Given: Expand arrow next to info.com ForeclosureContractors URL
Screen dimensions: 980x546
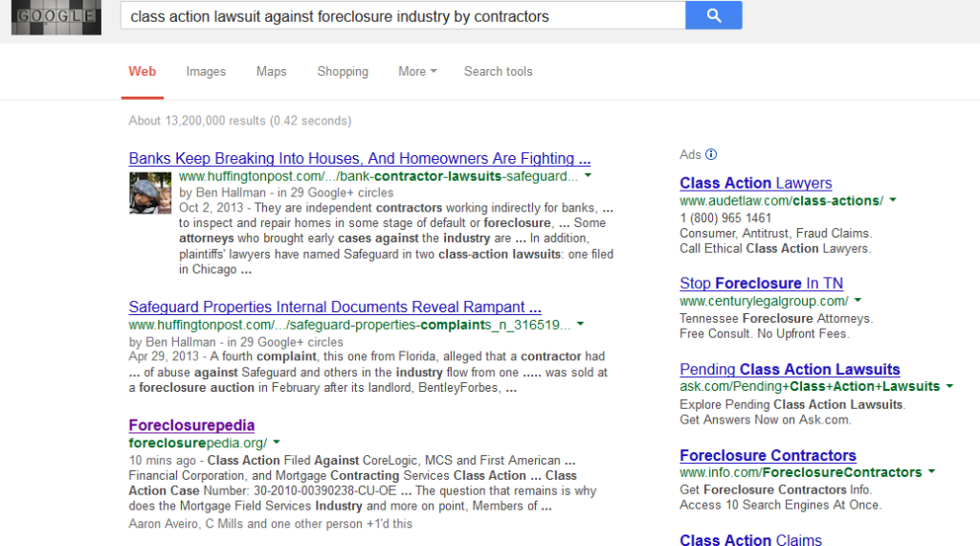Looking at the screenshot, I should coord(932,471).
